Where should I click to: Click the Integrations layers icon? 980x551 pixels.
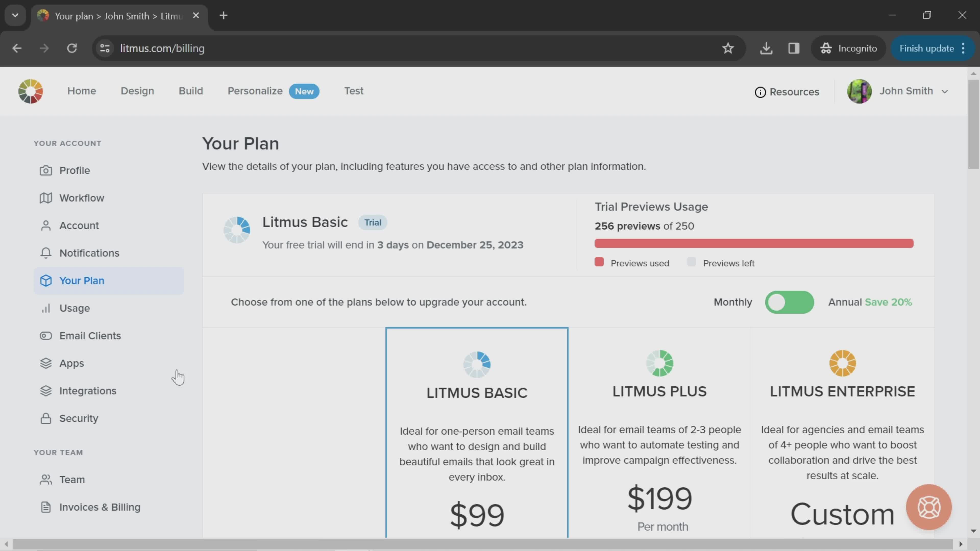tap(46, 391)
